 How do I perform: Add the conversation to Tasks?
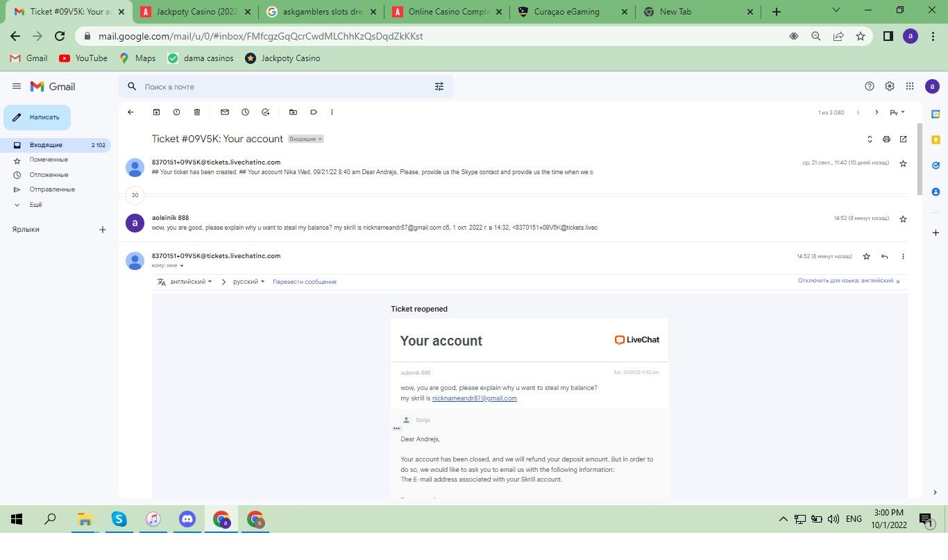coord(265,112)
